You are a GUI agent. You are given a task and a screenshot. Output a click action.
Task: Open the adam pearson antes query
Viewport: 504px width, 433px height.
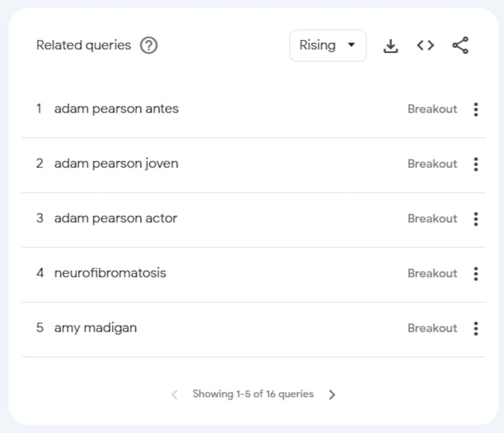(117, 109)
